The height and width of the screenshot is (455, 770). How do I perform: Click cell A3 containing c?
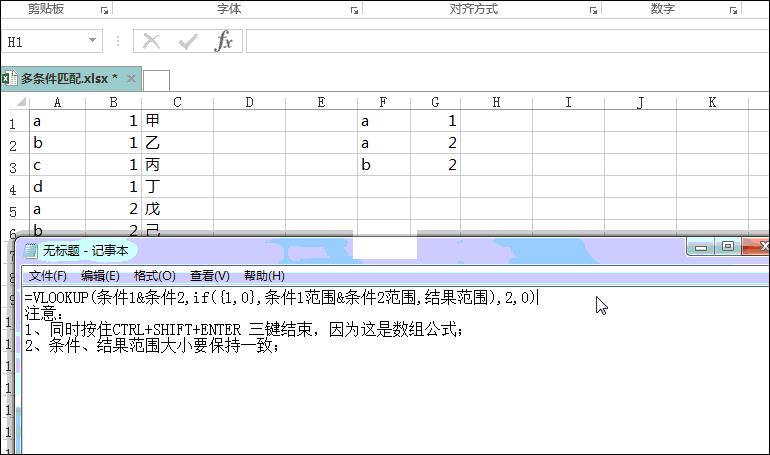click(57, 165)
